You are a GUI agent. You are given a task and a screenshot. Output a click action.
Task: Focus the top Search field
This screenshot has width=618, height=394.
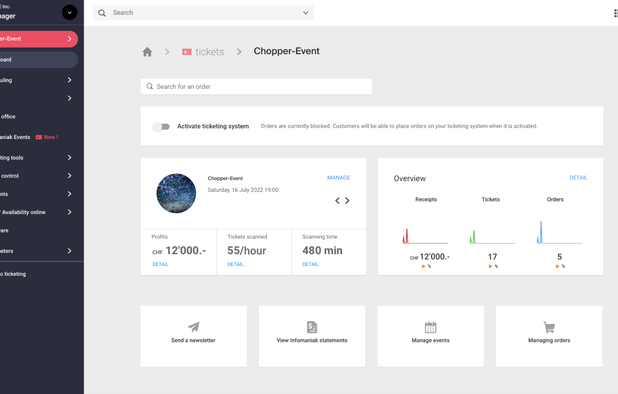pyautogui.click(x=203, y=13)
